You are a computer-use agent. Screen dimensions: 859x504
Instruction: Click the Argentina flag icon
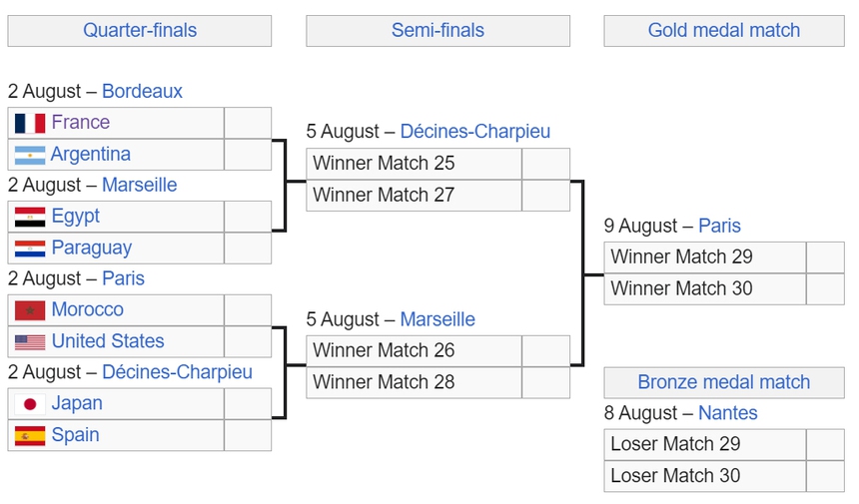coord(30,155)
